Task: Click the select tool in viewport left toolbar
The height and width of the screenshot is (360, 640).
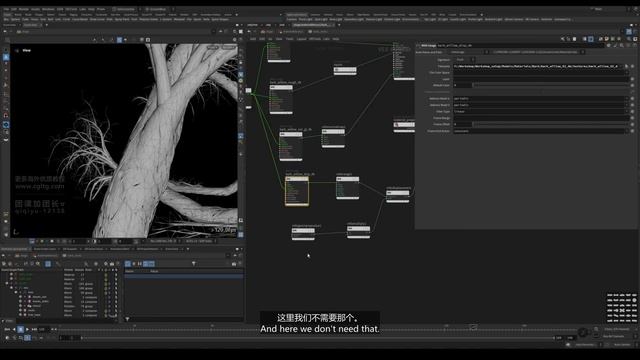Action: (6, 57)
